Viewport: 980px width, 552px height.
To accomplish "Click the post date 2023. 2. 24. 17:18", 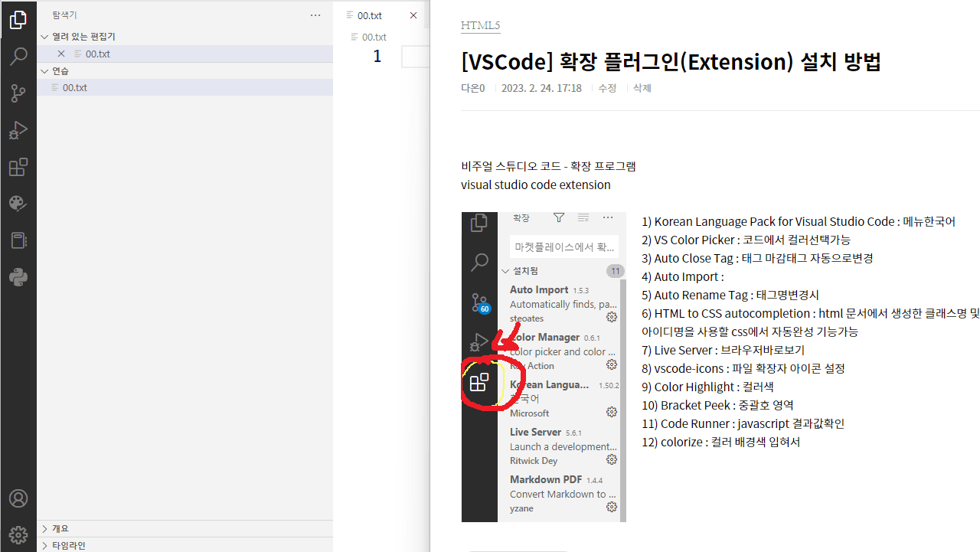I will tap(541, 88).
